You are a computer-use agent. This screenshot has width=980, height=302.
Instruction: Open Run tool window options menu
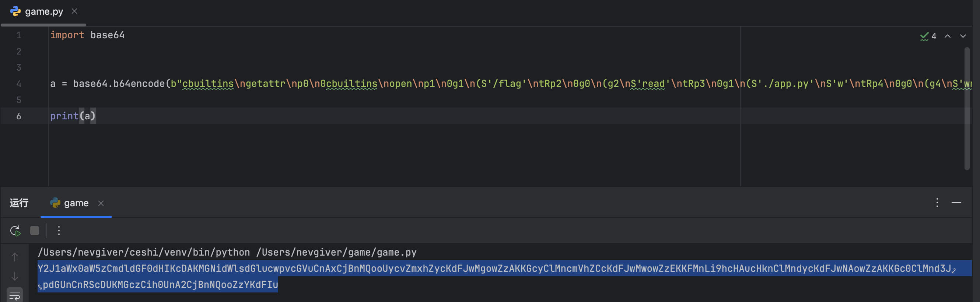click(937, 203)
